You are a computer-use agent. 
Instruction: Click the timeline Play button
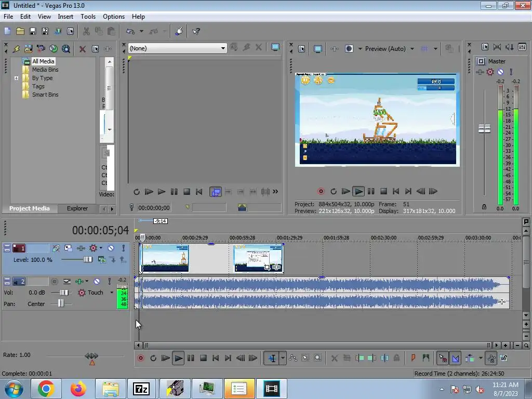pos(178,358)
